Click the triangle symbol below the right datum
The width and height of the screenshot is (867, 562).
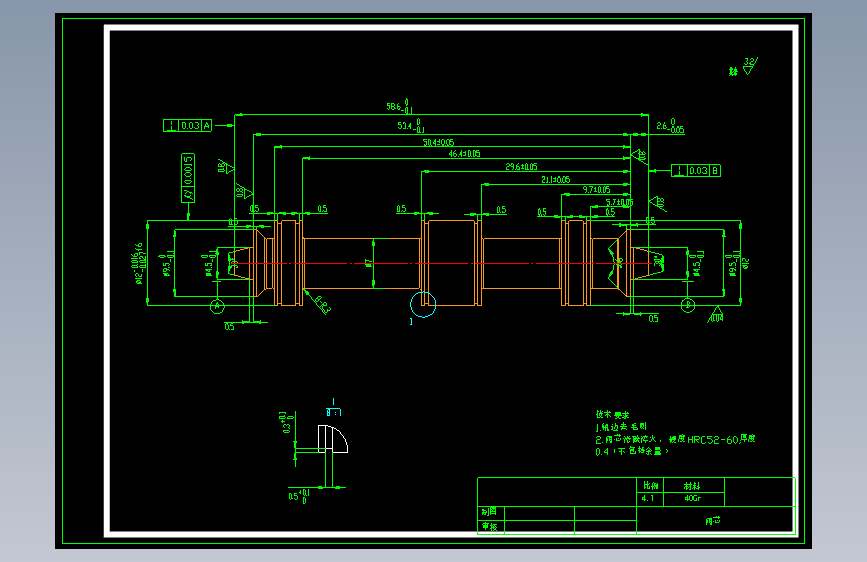(x=715, y=315)
